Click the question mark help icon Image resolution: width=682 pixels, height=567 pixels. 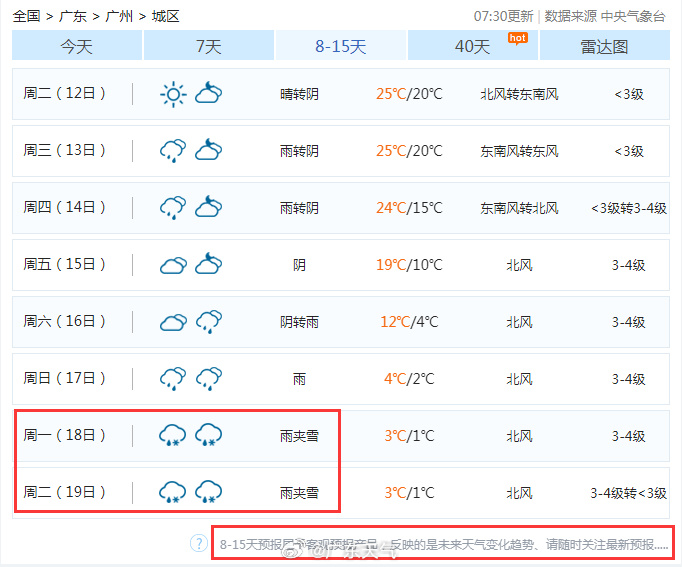point(199,543)
